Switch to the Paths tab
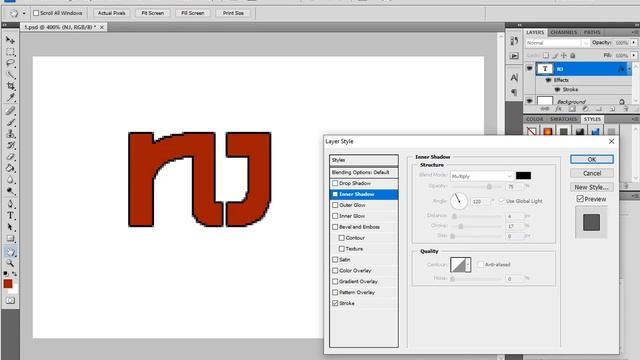Screen dimensions: 640x360 pos(592,32)
